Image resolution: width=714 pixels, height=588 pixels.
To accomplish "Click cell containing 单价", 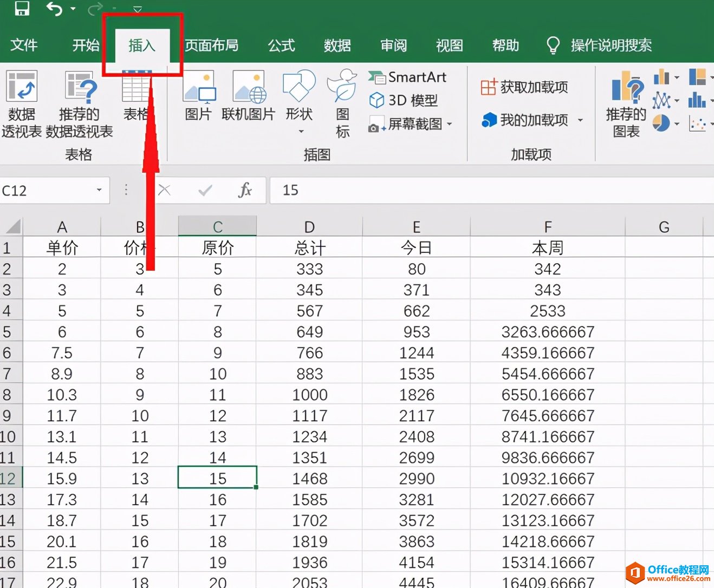I will point(62,247).
